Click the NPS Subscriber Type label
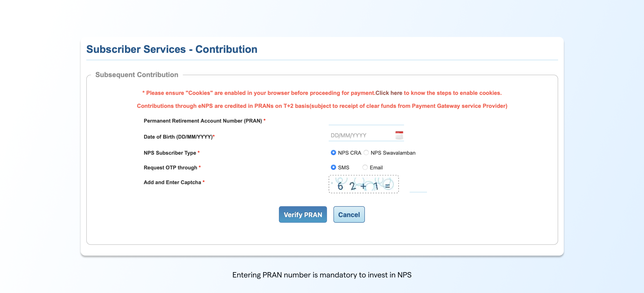Viewport: 644px width, 293px height. coord(170,153)
